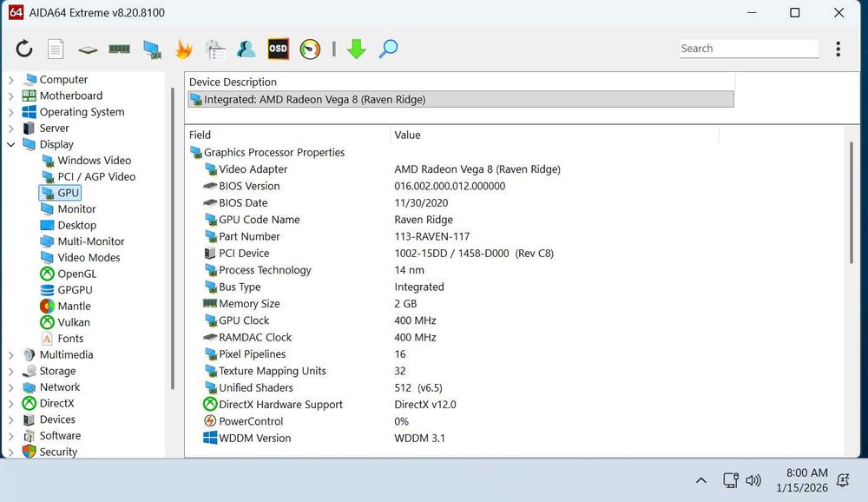Image resolution: width=868 pixels, height=502 pixels.
Task: Select the PCI Device row
Action: click(x=378, y=254)
